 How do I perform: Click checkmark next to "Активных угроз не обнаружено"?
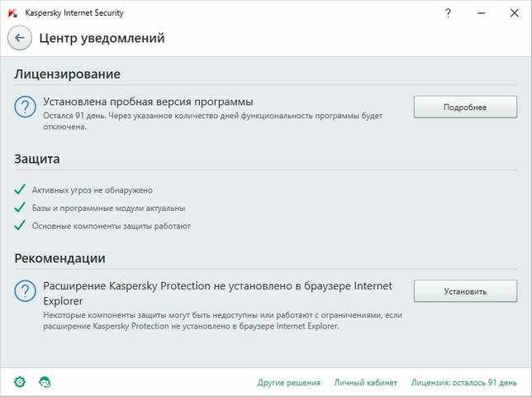pos(20,189)
